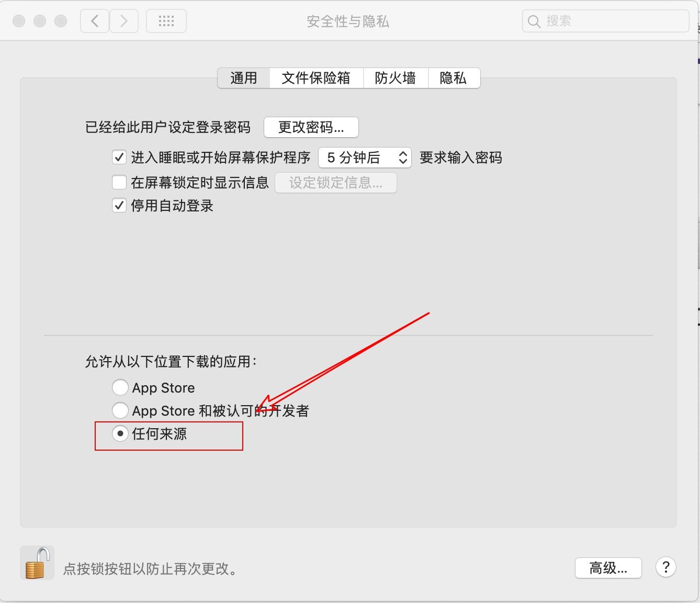Click the 要求输入密码 text
The image size is (700, 603).
461,158
